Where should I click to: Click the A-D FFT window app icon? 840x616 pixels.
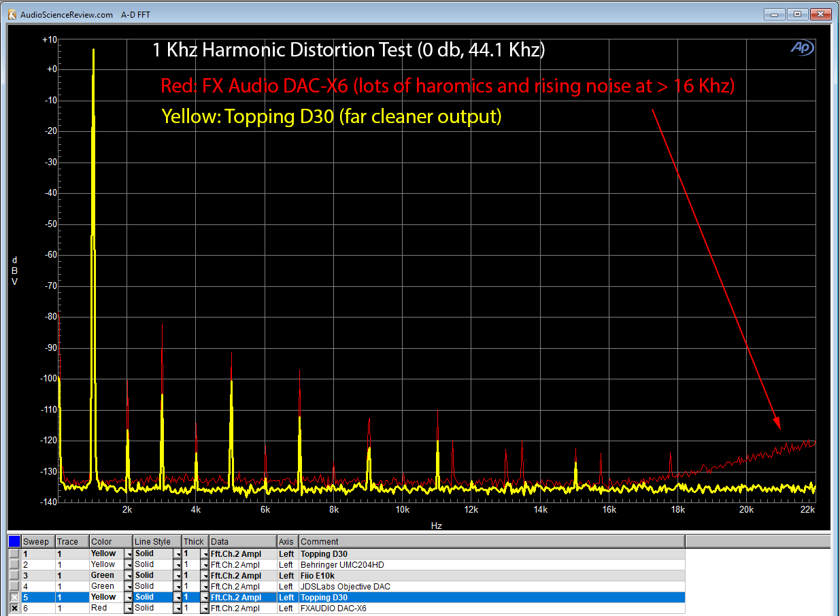click(x=12, y=14)
